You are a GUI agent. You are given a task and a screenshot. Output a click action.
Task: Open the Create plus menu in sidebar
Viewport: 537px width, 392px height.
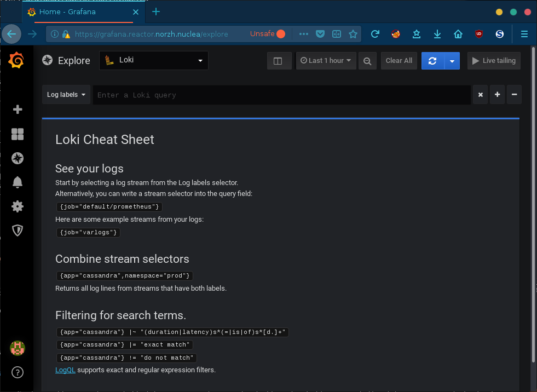(18, 109)
